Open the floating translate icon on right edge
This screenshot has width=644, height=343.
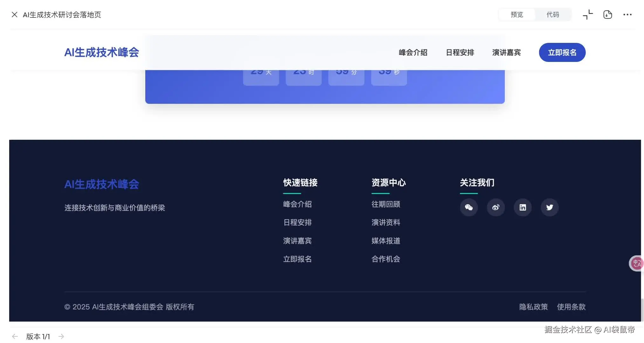tap(637, 263)
